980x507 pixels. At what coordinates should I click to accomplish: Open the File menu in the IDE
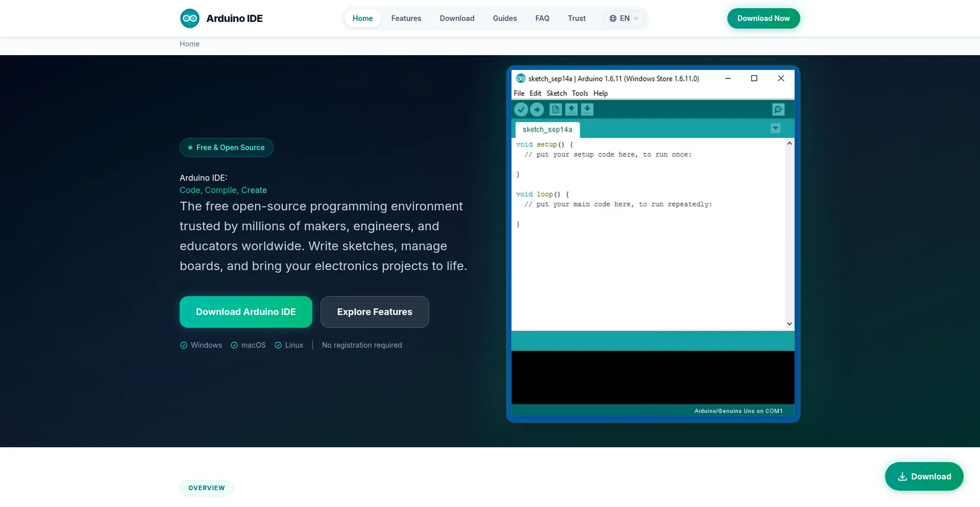(x=519, y=93)
